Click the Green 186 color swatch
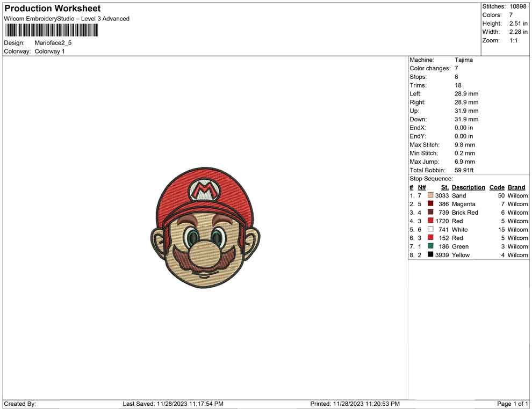This screenshot has height=409, width=532. click(430, 246)
